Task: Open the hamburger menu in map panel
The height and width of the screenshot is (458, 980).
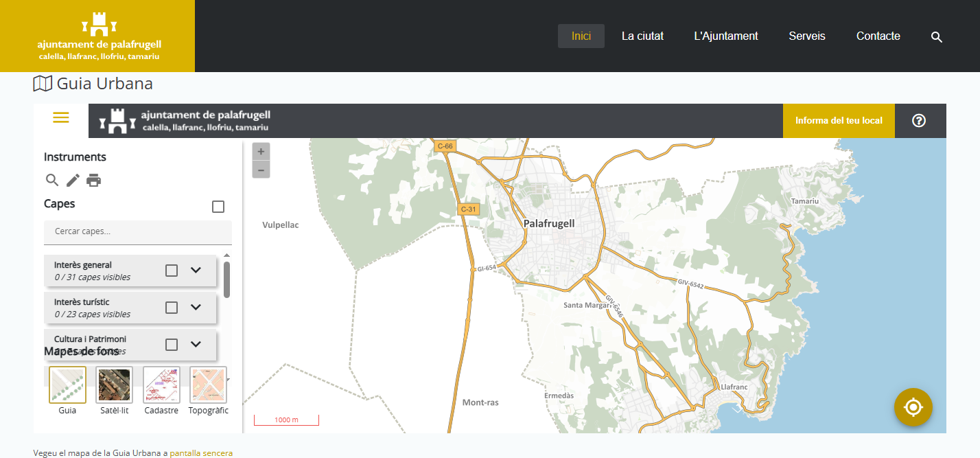Action: point(61,118)
